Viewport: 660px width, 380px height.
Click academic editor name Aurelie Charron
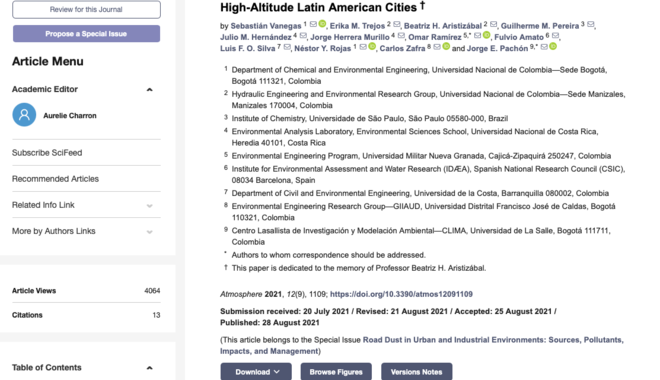pos(70,116)
